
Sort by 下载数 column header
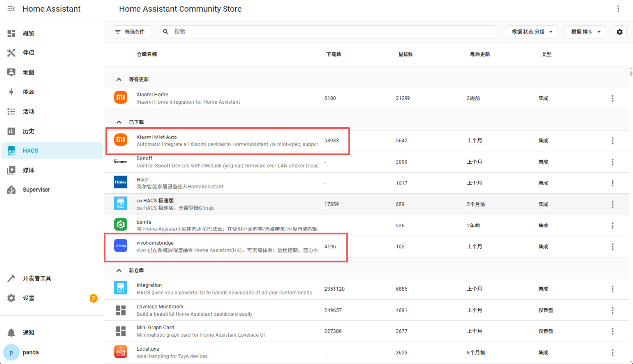[x=334, y=54]
